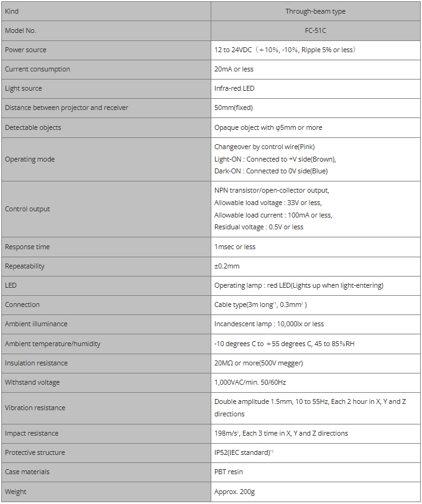Select the '20MΩ or more' insulation value
The image size is (422, 504).
[x=259, y=363]
